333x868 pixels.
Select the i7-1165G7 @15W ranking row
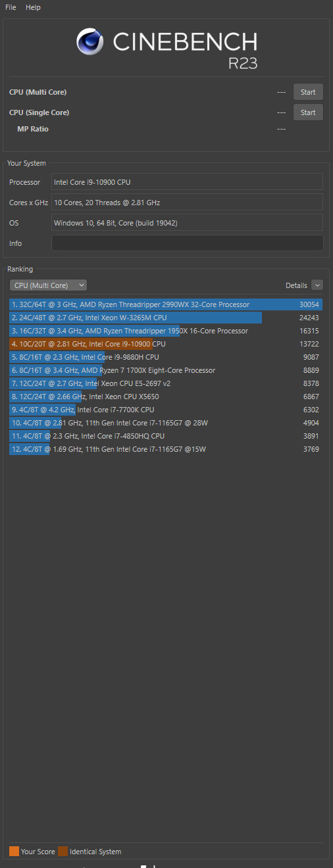[x=166, y=449]
